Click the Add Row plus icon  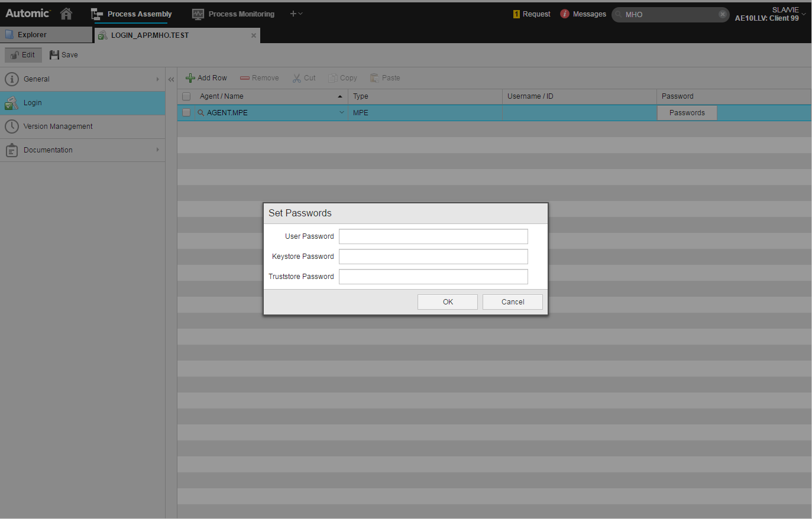[x=190, y=78]
